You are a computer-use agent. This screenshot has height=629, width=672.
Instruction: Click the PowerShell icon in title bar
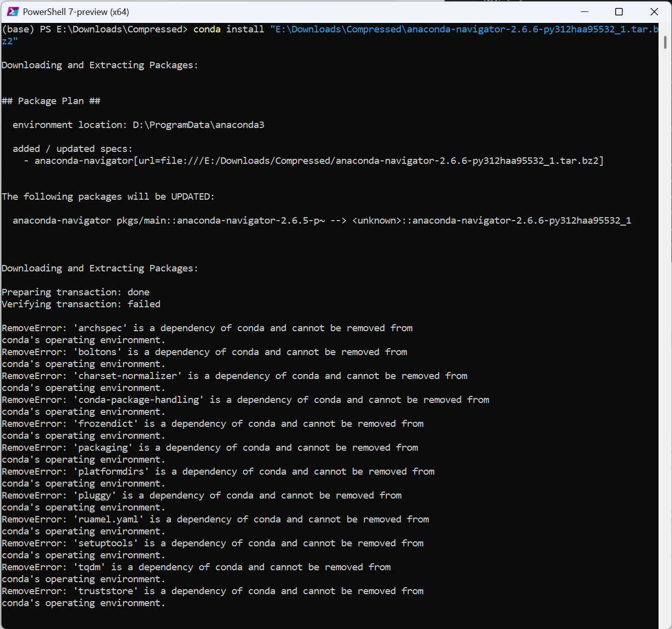pyautogui.click(x=13, y=11)
